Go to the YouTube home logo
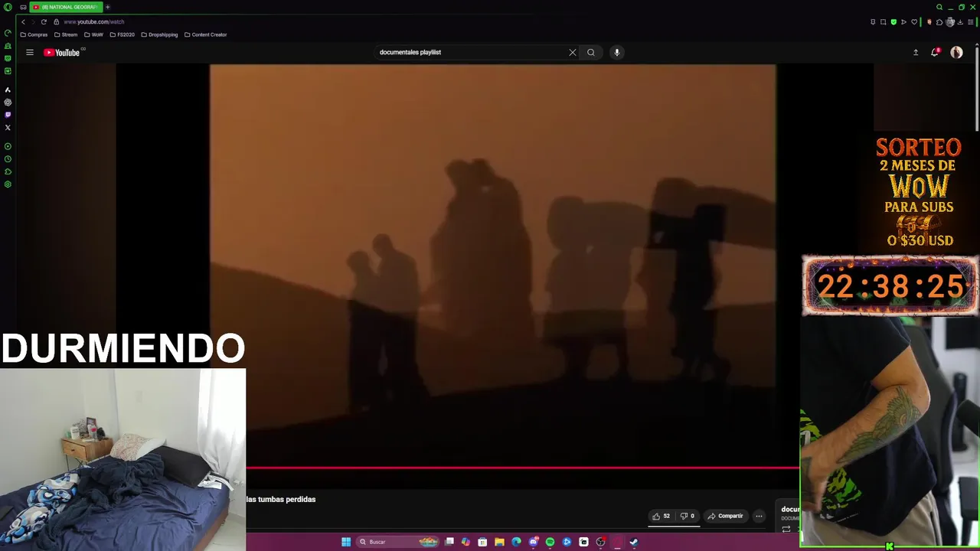 (x=62, y=52)
